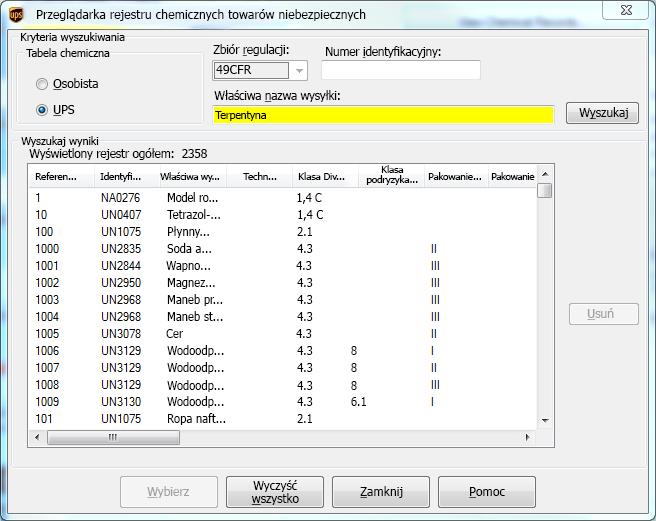This screenshot has height=521, width=656.
Task: Select row reference 100 Płynny...
Action: (283, 232)
